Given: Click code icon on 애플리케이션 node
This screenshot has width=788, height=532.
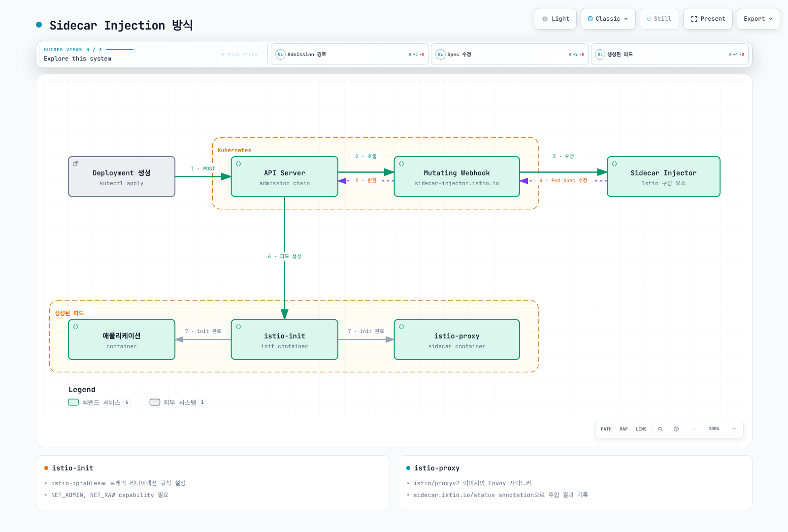Looking at the screenshot, I should 75,327.
